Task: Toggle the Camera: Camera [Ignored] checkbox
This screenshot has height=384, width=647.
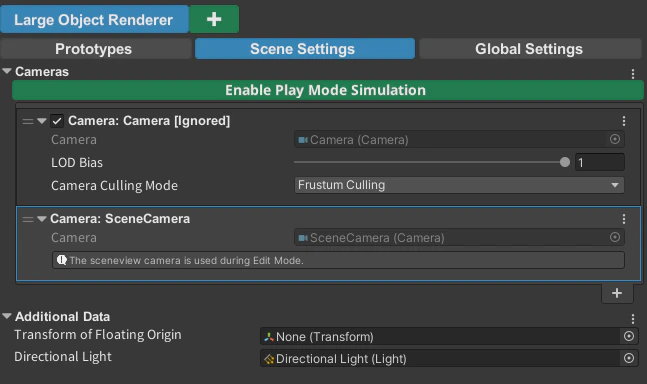Action: (57, 121)
